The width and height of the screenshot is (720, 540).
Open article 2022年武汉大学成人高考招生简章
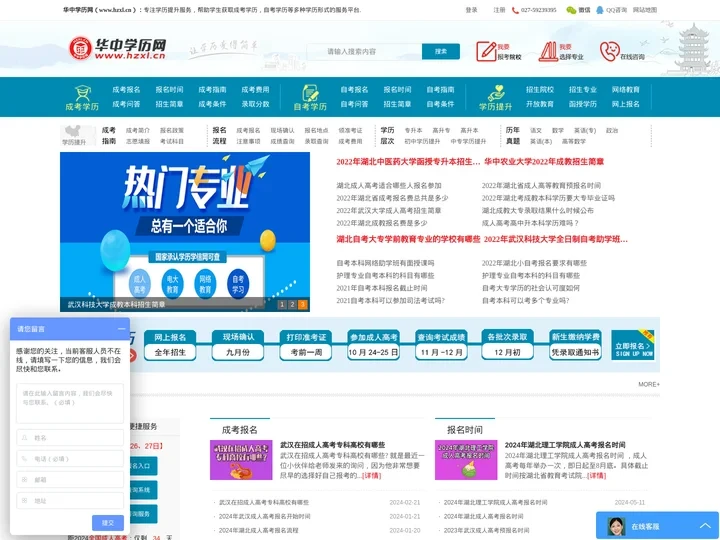pyautogui.click(x=388, y=210)
